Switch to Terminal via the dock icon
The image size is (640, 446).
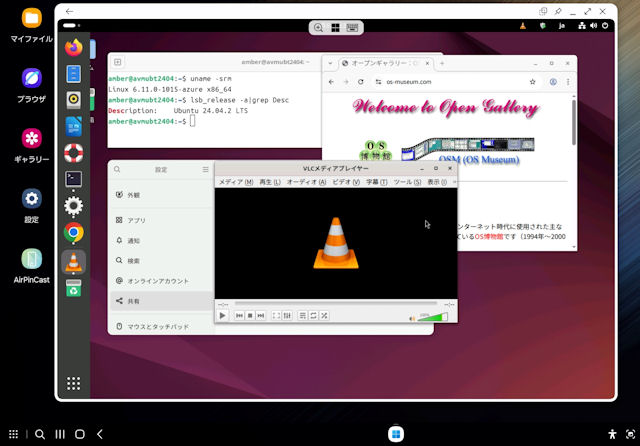click(73, 179)
